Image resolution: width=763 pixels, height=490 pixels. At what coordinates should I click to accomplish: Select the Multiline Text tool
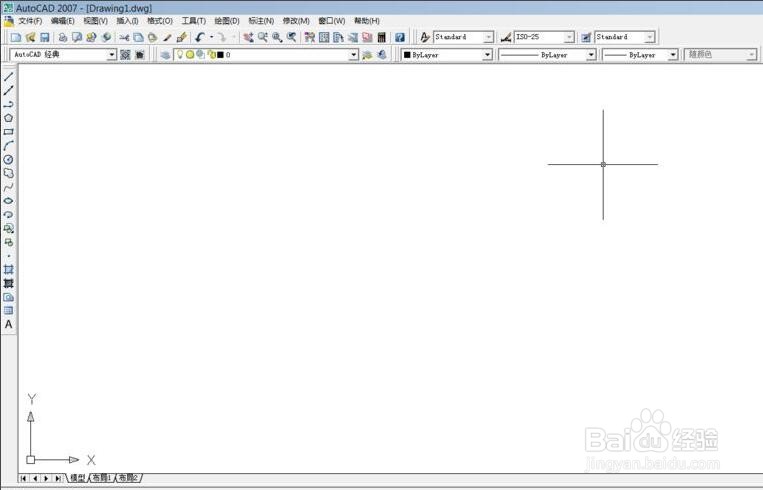[x=8, y=325]
